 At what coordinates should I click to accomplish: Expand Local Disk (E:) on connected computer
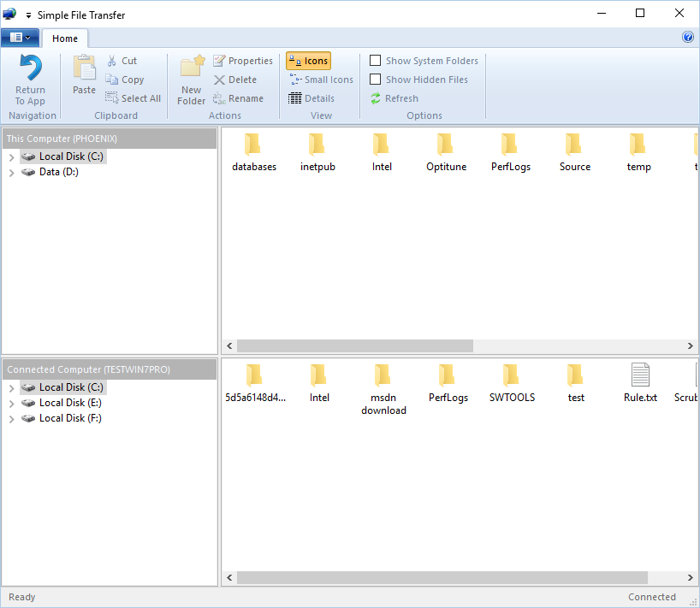pos(11,403)
